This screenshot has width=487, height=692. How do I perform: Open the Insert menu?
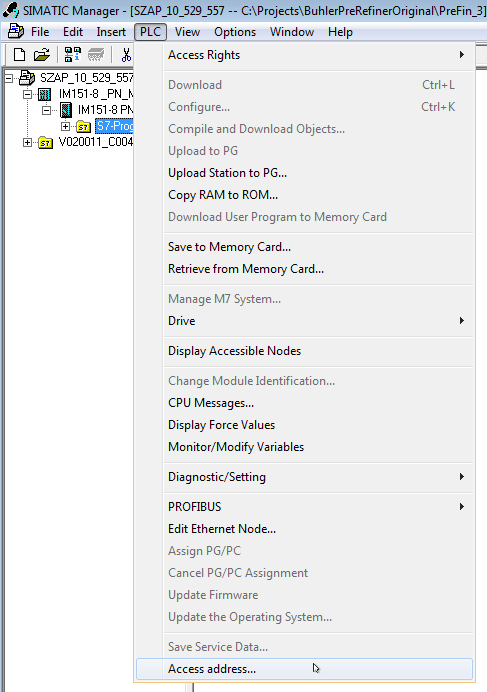pos(111,32)
